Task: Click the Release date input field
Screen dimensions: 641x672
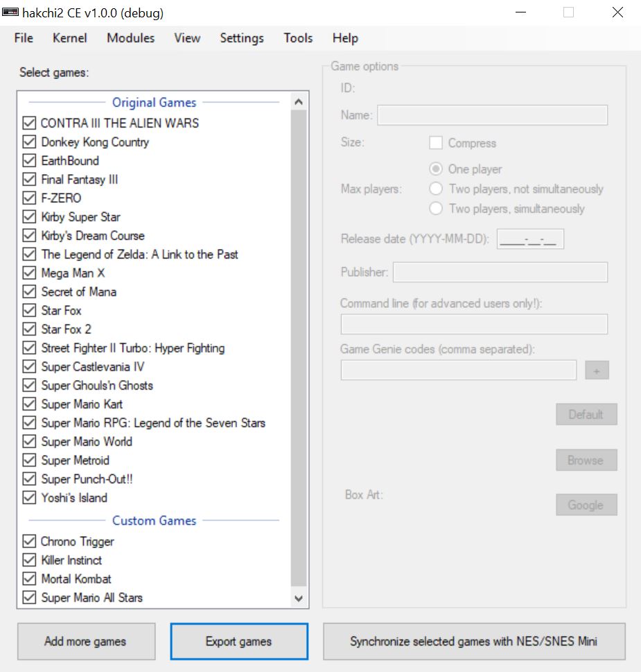Action: (x=530, y=239)
